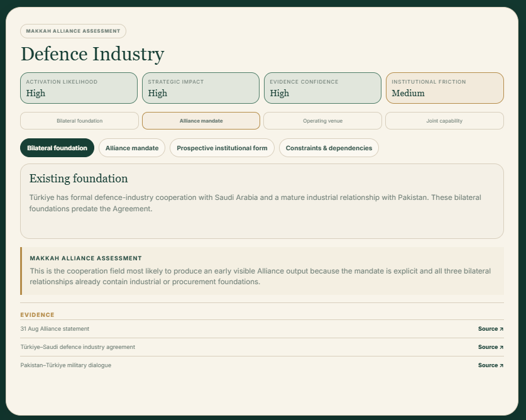Click the Makkah Alliance Assessment badge at top
Viewport: 526px width, 420px height.
click(x=73, y=31)
